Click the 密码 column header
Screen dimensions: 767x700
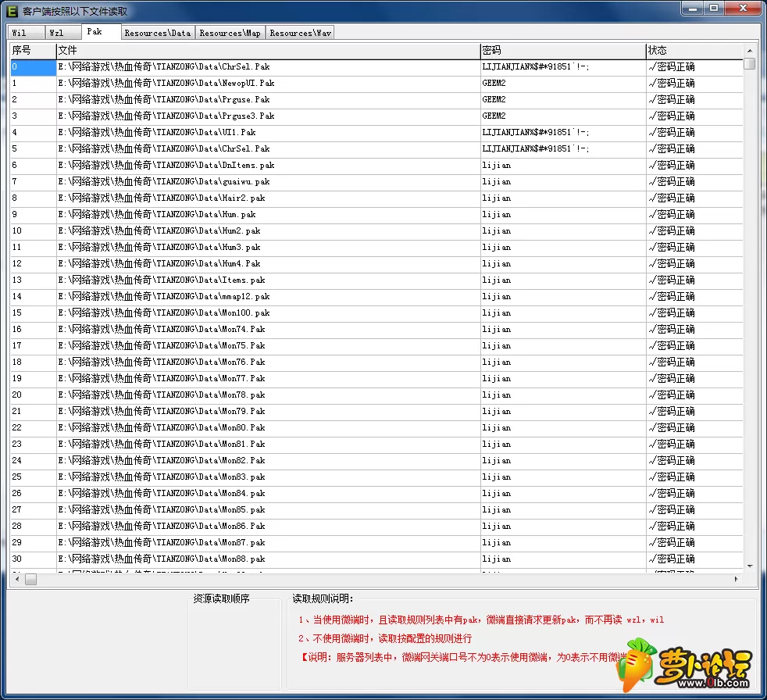point(563,50)
